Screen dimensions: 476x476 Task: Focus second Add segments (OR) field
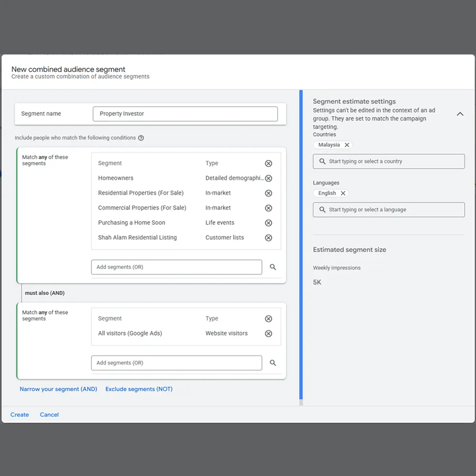(177, 363)
